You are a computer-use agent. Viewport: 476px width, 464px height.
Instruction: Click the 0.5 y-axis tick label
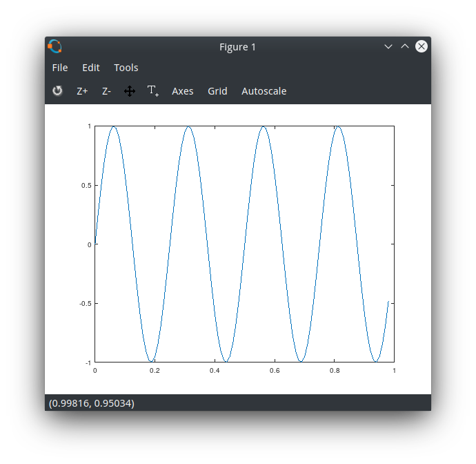86,185
